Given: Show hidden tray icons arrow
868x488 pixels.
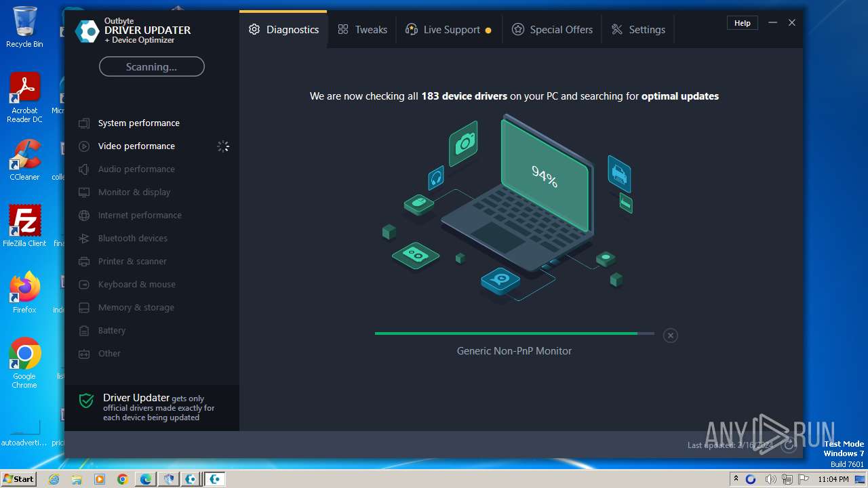Looking at the screenshot, I should pos(736,479).
